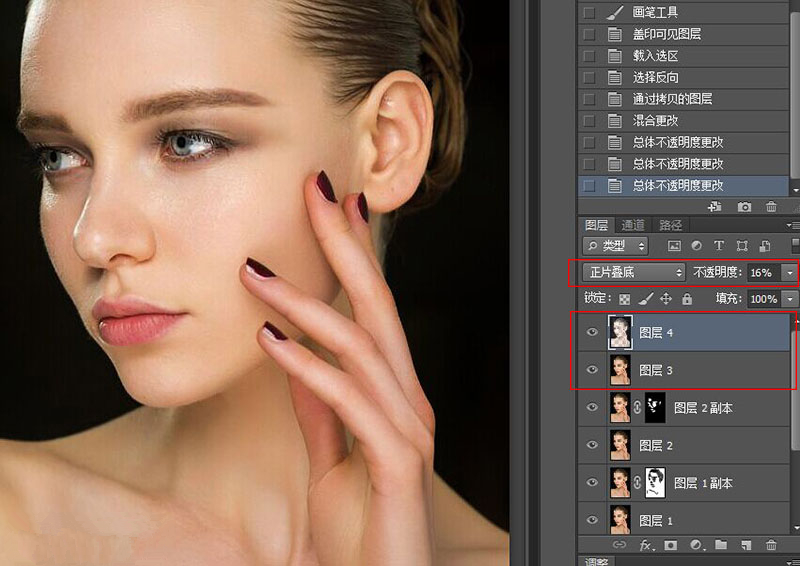
Task: Open the 类型 layer filter dropdown
Action: point(615,246)
